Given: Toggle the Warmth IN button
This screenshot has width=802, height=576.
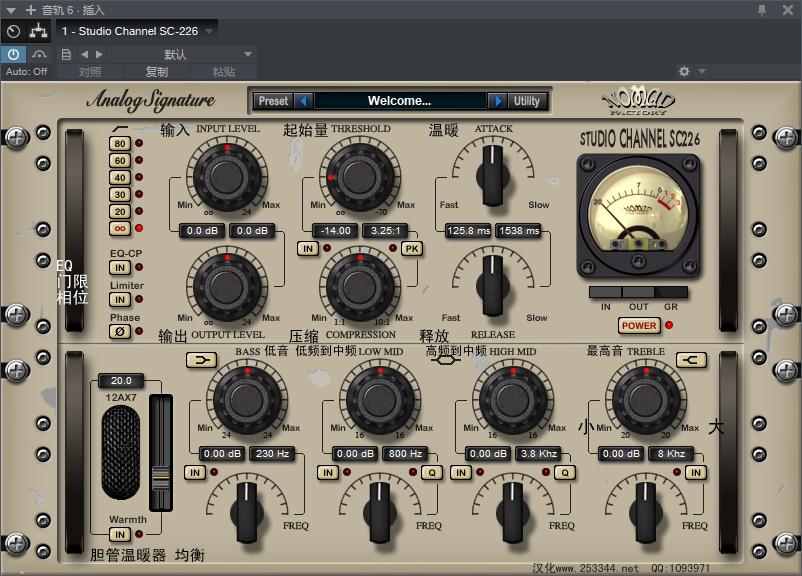Looking at the screenshot, I should click(x=120, y=535).
